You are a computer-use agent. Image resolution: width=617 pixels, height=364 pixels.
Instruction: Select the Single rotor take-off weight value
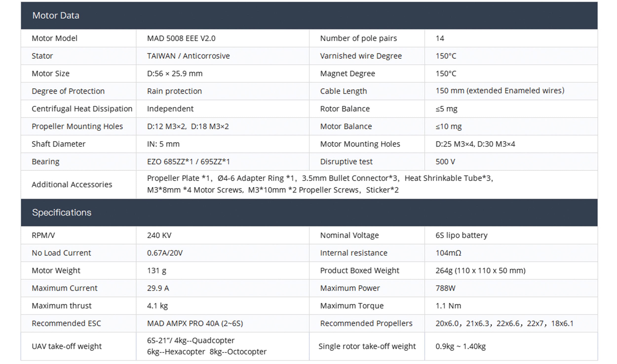tap(461, 346)
